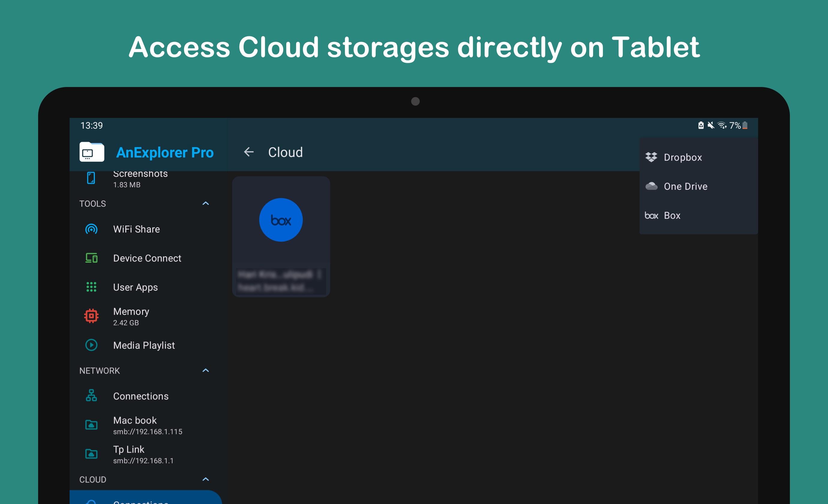Open the User Apps grid icon
Image resolution: width=828 pixels, height=504 pixels.
91,287
